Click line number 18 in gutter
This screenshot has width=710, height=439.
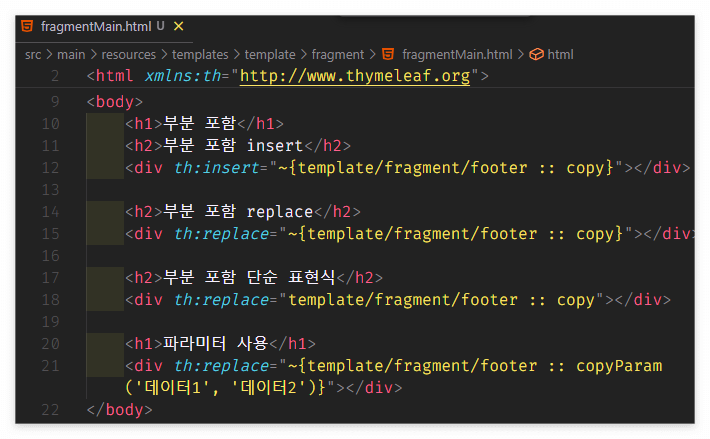[x=50, y=300]
